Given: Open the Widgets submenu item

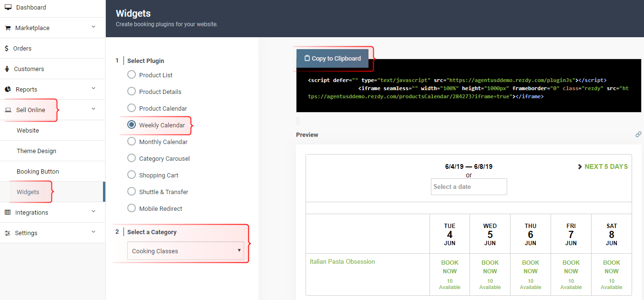Looking at the screenshot, I should coord(51,192).
